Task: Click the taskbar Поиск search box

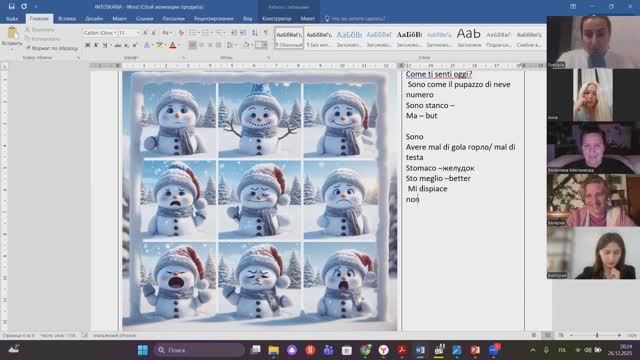Action: pyautogui.click(x=199, y=350)
